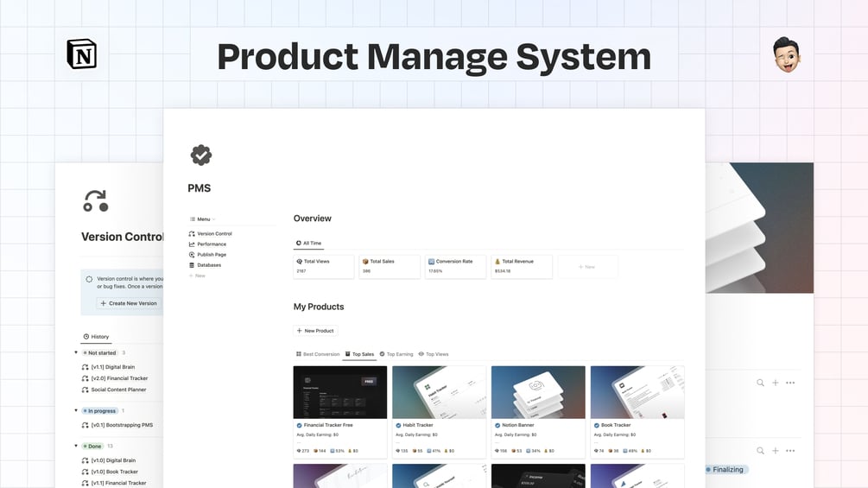Switch to the Top Views tab

click(x=434, y=354)
